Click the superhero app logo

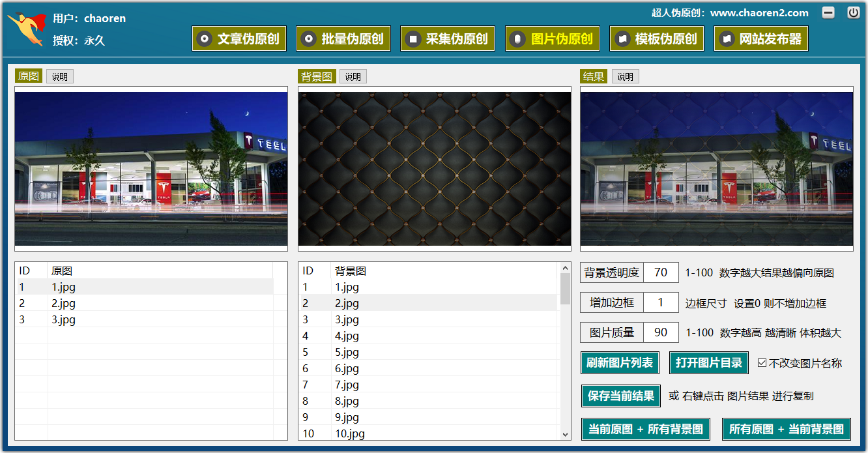click(x=26, y=29)
